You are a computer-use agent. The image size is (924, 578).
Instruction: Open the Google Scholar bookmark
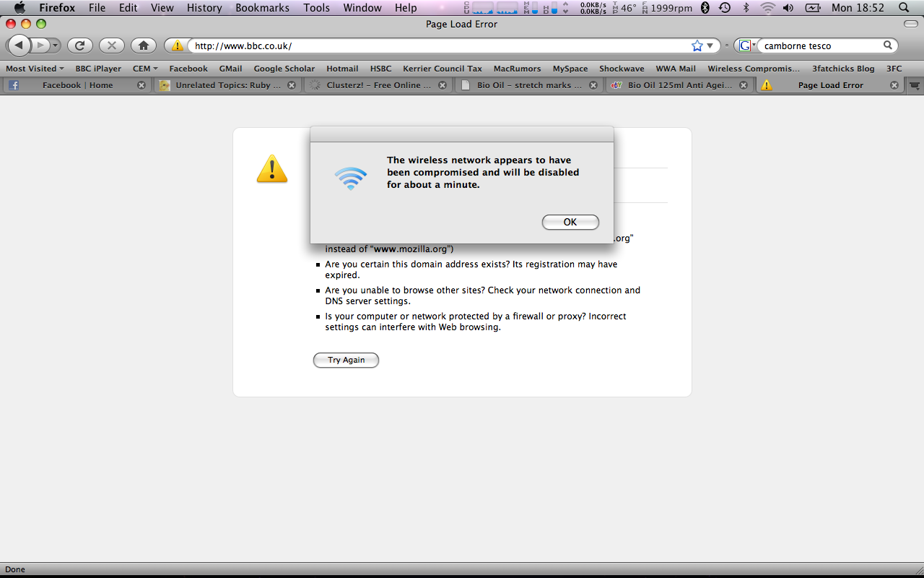point(284,69)
